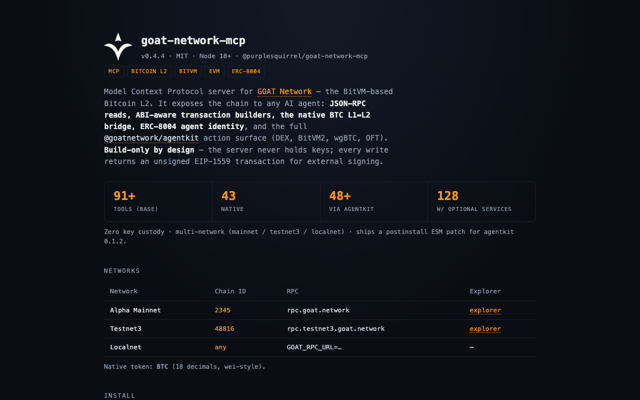Screen dimensions: 640x400
Task: Click rpc.testnet3.goat.network cell
Action: [336, 329]
